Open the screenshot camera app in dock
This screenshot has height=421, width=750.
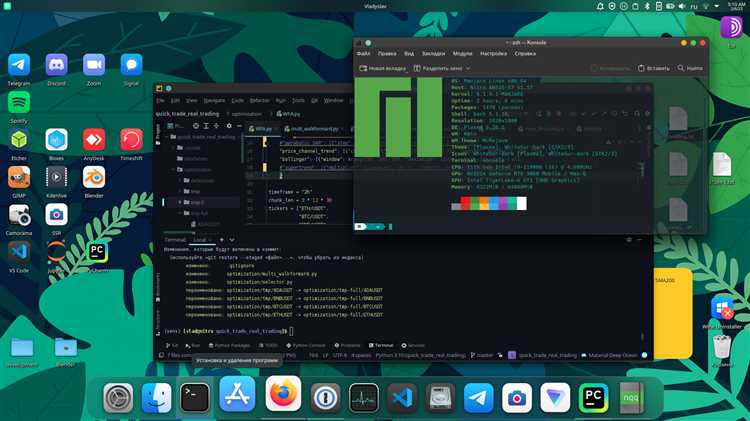coord(517,398)
